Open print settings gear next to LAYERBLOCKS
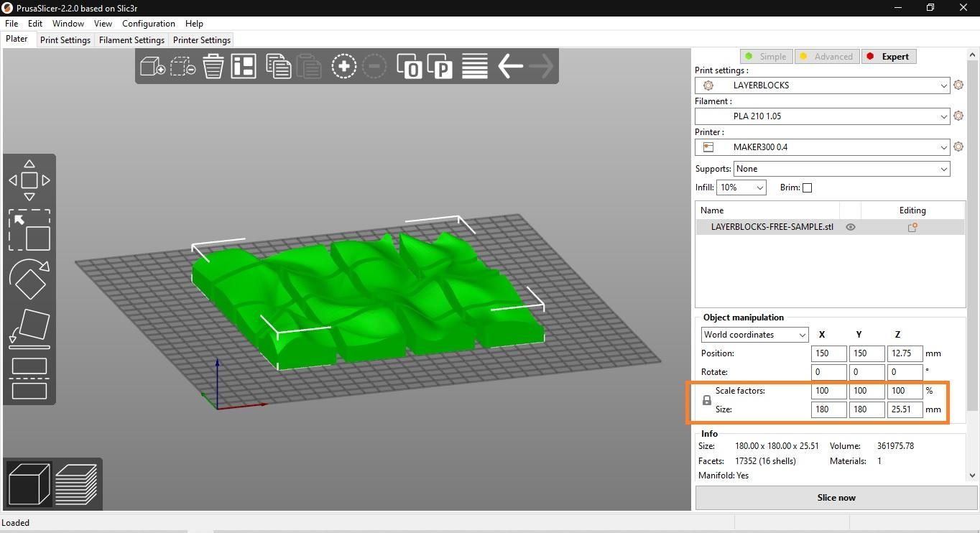This screenshot has height=533, width=980. click(x=958, y=85)
